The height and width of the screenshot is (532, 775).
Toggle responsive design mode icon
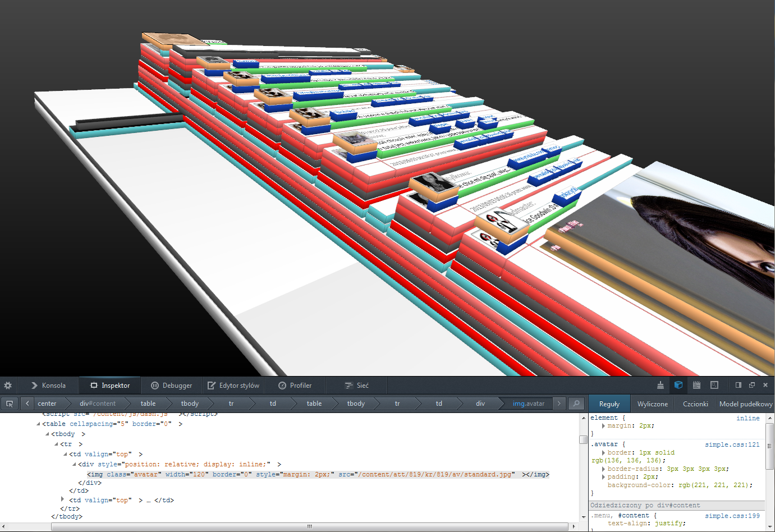coord(714,385)
